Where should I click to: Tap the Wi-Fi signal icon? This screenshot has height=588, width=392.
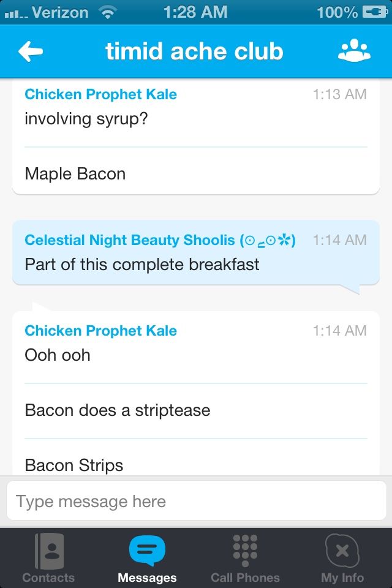(x=108, y=12)
